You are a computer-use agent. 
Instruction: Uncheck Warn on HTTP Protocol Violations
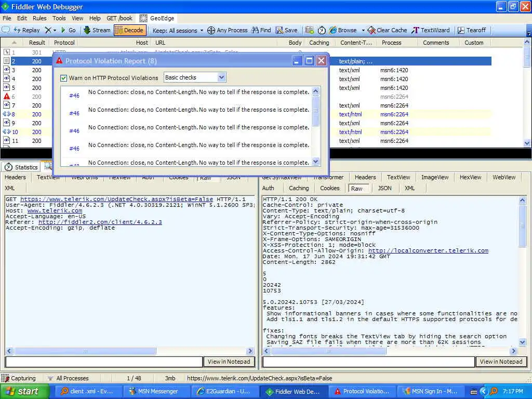[x=63, y=78]
